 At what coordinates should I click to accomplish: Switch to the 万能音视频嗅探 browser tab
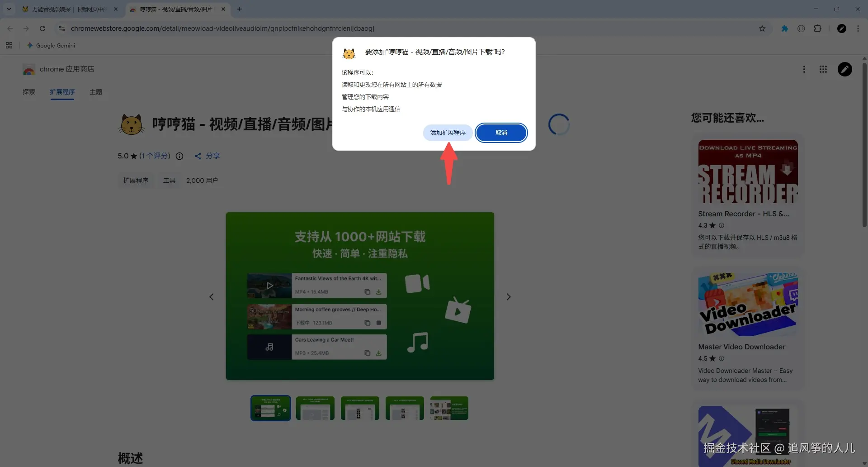pyautogui.click(x=69, y=9)
